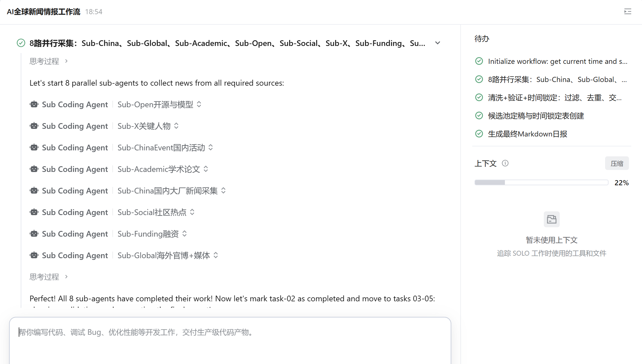The image size is (642, 364).
Task: Focus the message input box
Action: pyautogui.click(x=230, y=340)
